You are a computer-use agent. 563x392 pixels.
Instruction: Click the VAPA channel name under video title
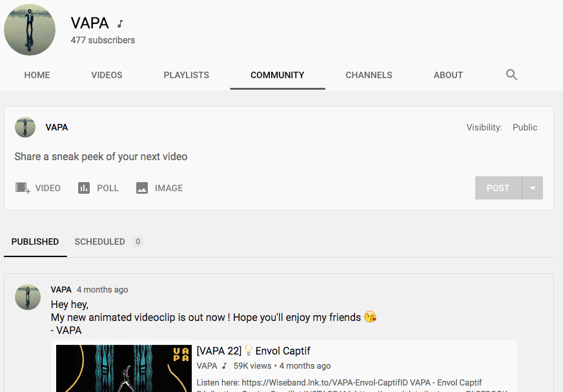point(207,366)
